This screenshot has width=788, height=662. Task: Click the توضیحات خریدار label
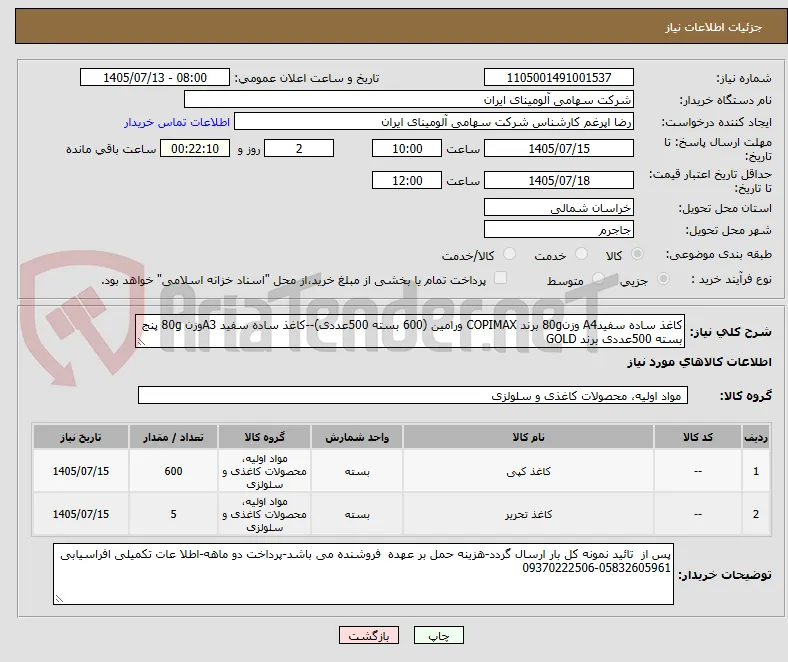point(725,575)
